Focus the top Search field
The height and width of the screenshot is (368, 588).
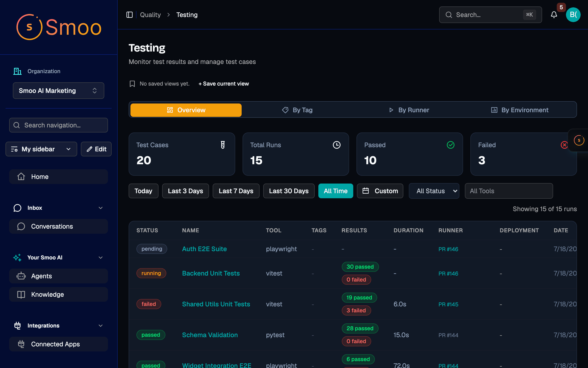click(490, 15)
